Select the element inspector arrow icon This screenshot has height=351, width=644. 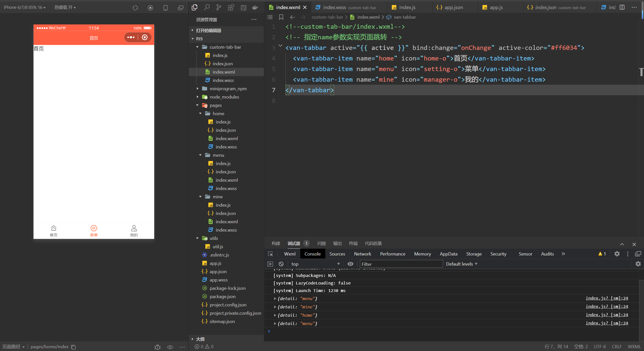click(x=271, y=254)
